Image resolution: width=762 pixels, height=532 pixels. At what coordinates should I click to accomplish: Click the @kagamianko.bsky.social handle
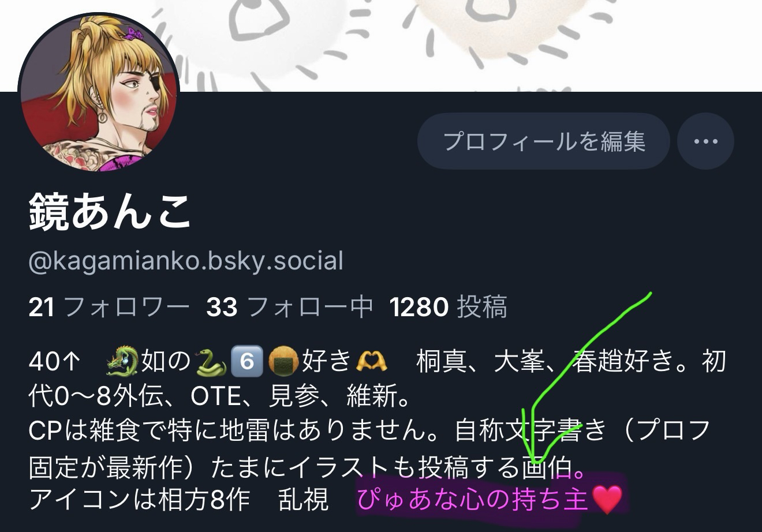coord(186,261)
